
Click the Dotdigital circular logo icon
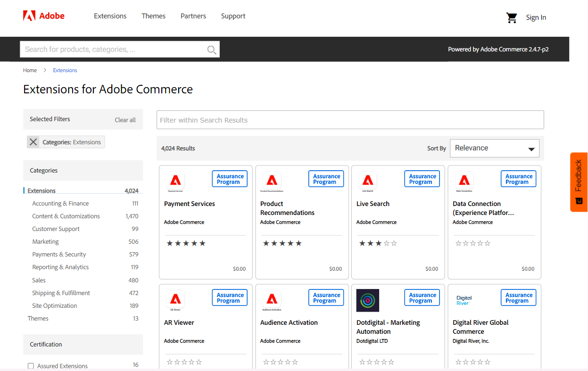click(368, 300)
